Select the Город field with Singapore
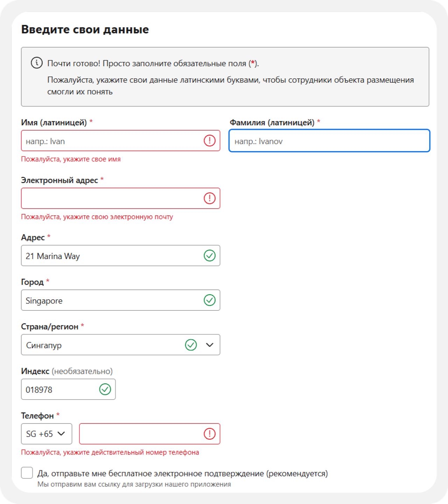 pos(121,300)
